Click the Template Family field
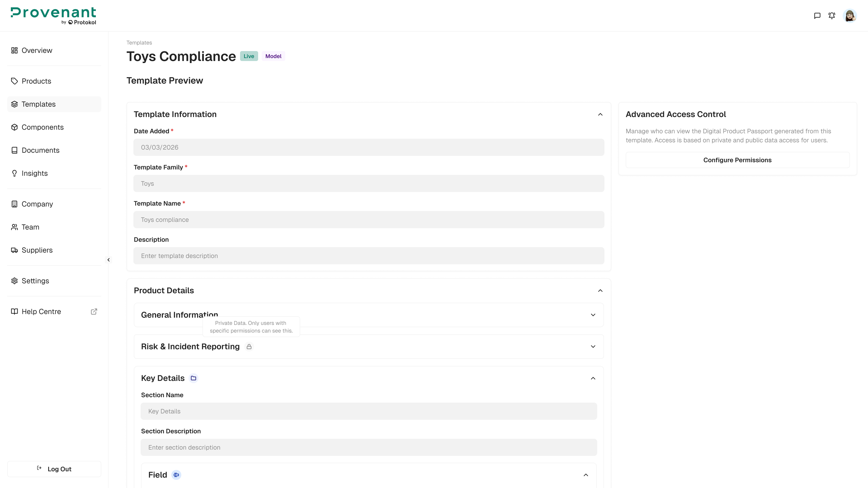868x488 pixels. 369,183
